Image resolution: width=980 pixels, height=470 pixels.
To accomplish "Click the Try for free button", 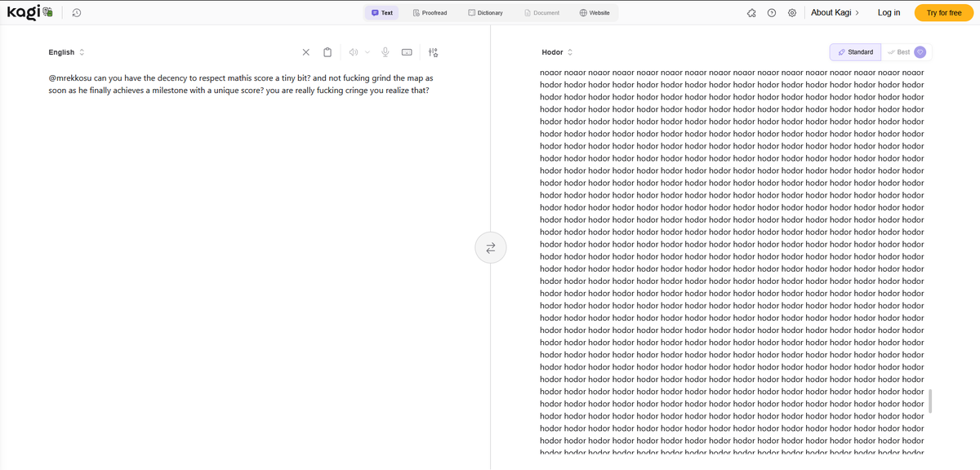I will (944, 13).
